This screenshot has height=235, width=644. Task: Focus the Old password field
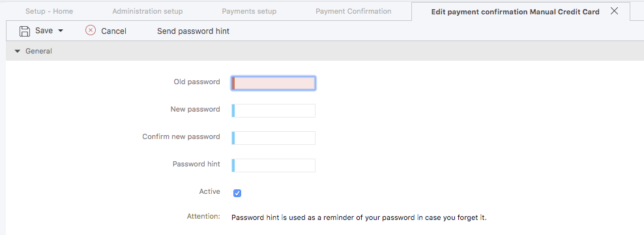click(x=274, y=83)
